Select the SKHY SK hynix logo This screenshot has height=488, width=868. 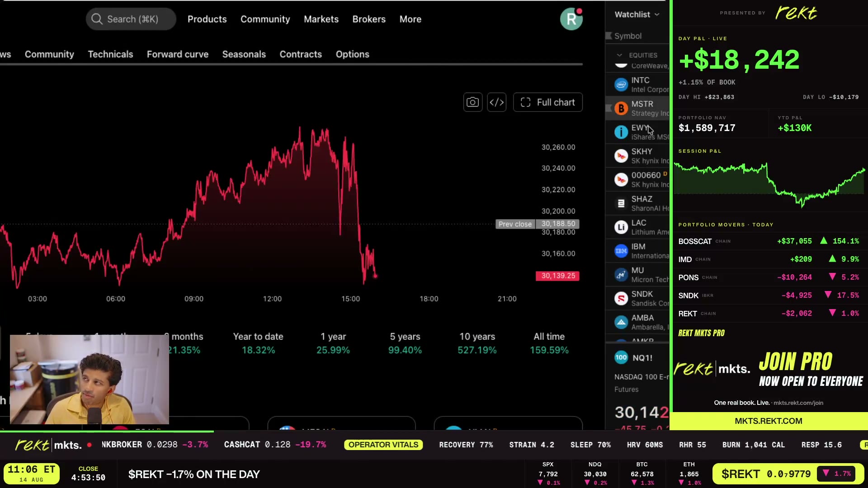pos(621,156)
